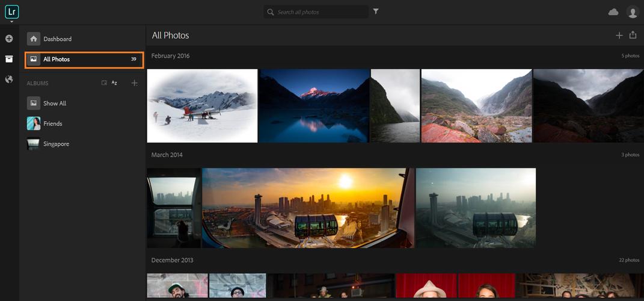Open the library archive box icon
The height and width of the screenshot is (301, 644).
pyautogui.click(x=9, y=59)
